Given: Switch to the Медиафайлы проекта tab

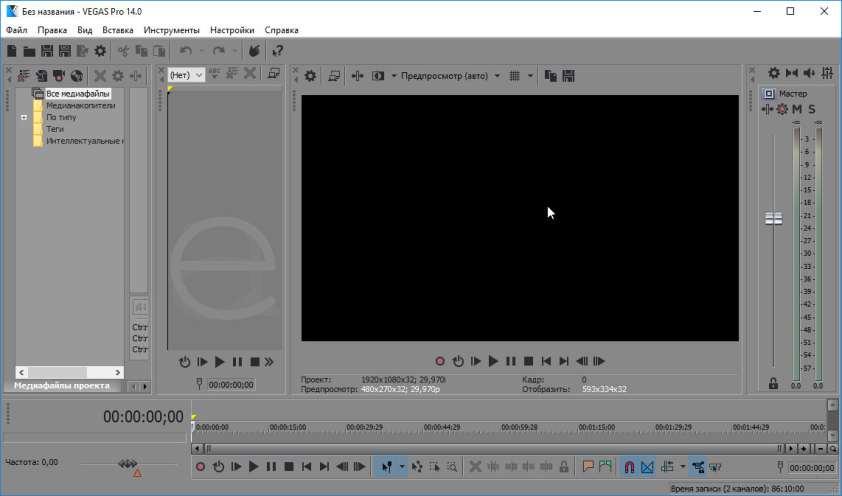Looking at the screenshot, I should (x=62, y=385).
